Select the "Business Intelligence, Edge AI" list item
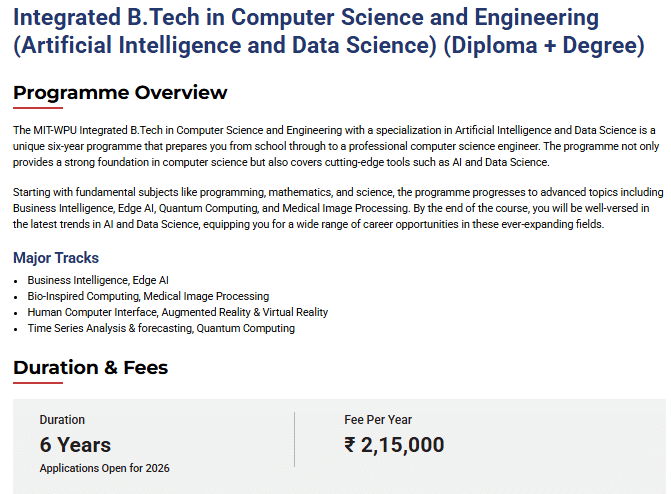This screenshot has width=671, height=494. point(98,280)
